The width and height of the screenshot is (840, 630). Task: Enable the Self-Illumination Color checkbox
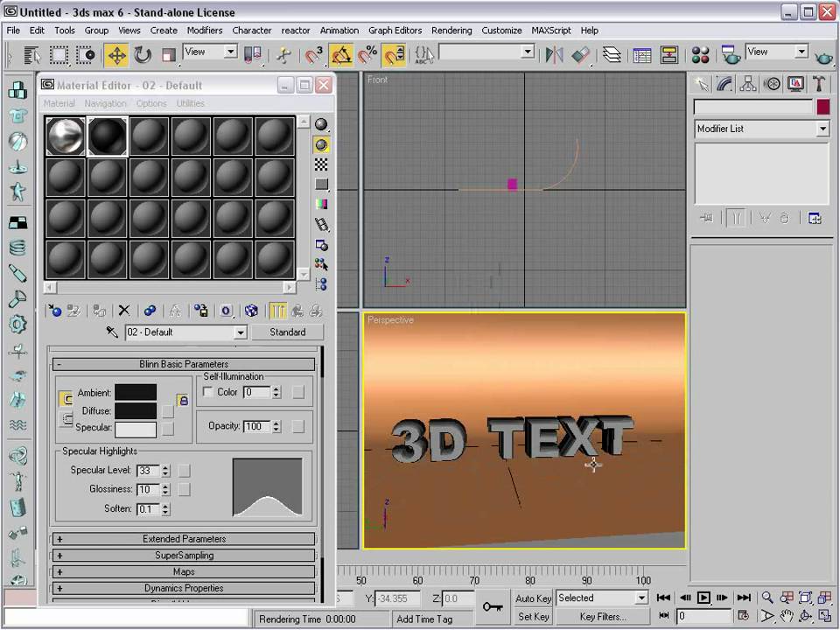coord(208,392)
